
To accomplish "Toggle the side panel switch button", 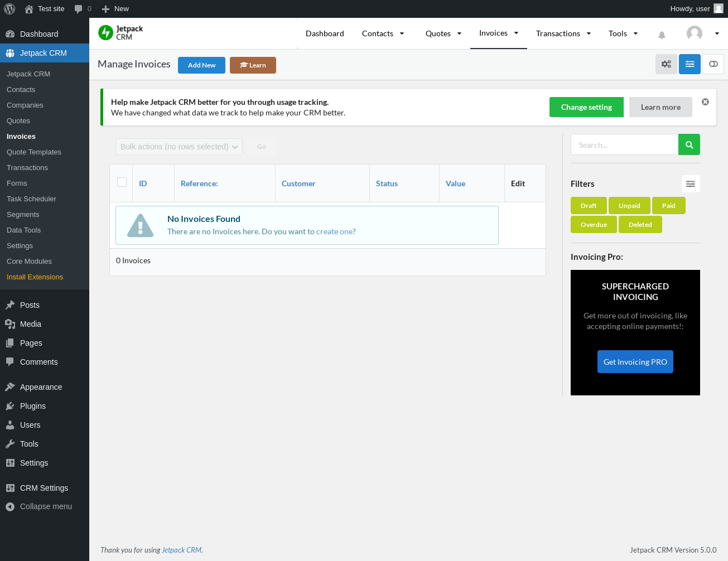I will click(713, 64).
